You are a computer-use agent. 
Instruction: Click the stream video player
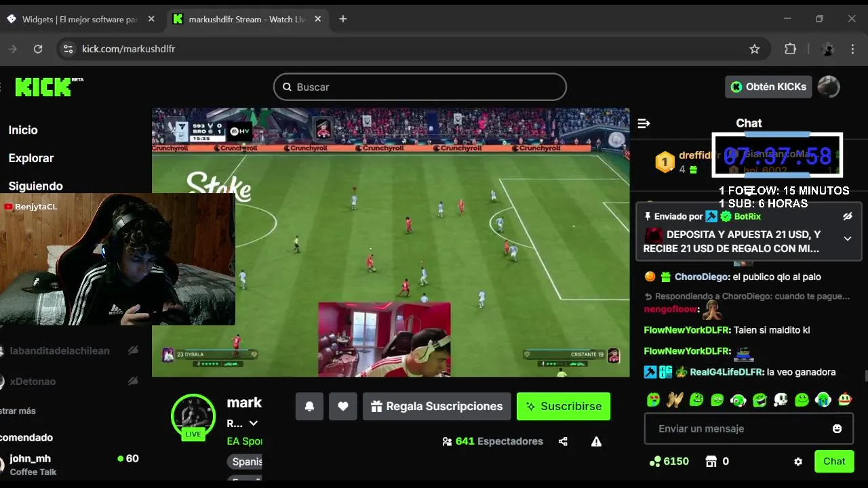[391, 242]
